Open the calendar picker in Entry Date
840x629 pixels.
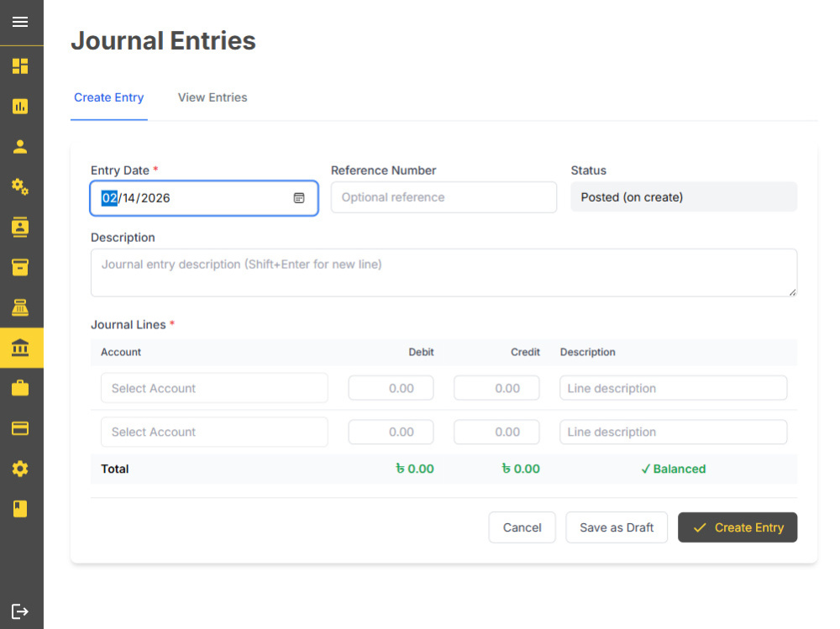point(299,198)
